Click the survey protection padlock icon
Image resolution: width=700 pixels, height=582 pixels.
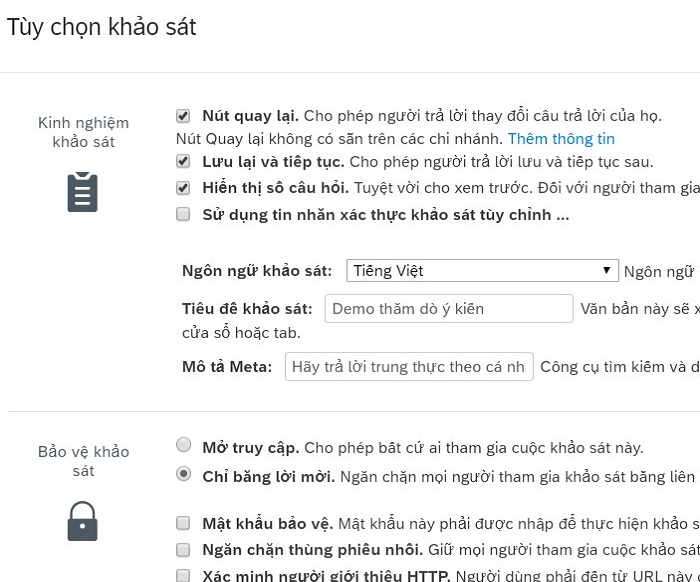click(x=83, y=521)
